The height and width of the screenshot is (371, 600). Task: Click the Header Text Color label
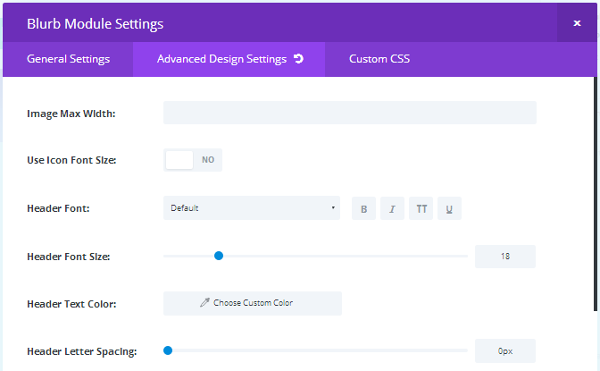pyautogui.click(x=72, y=304)
